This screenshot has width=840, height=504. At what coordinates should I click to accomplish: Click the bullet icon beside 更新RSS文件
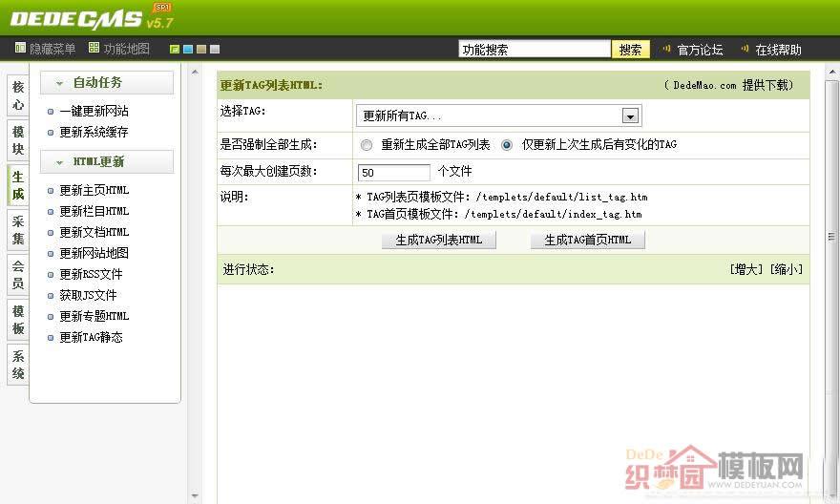point(52,275)
